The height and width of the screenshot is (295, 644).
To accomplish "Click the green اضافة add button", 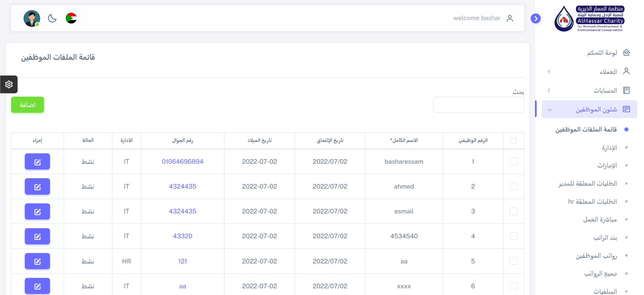I will pos(28,105).
